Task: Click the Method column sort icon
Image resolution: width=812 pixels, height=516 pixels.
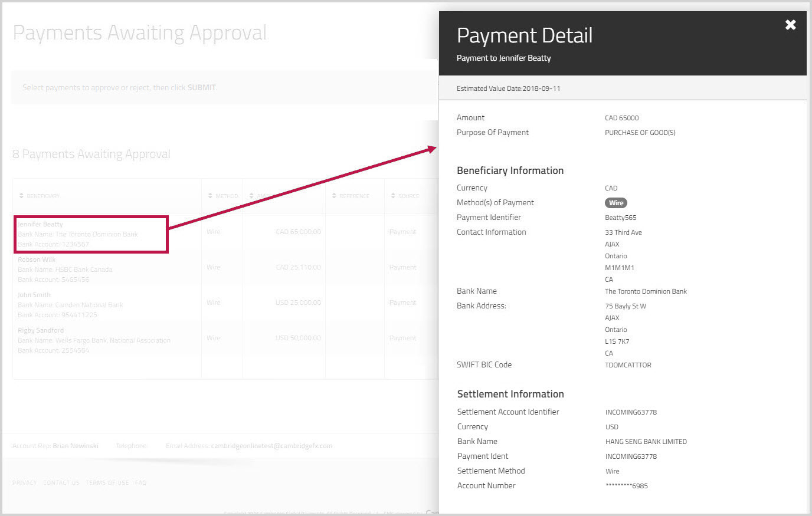Action: (210, 196)
